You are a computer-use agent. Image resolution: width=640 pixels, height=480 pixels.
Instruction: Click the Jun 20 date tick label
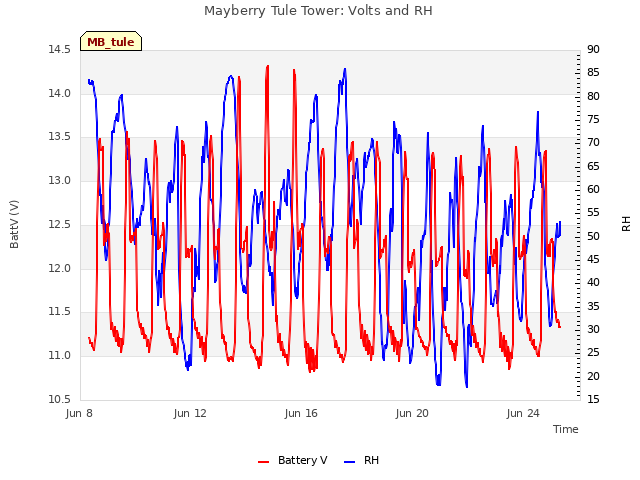(412, 413)
